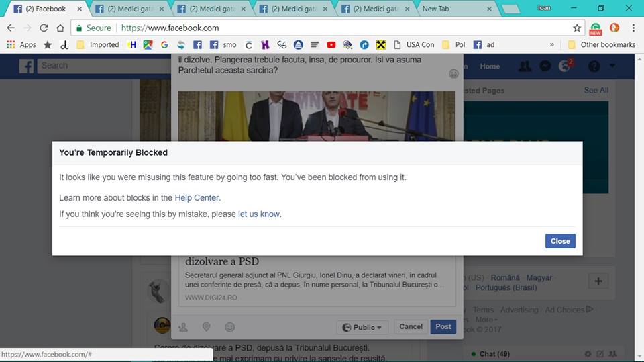Screen dimensions: 644x362
Task: Open the YouTube bookmark icon
Action: coord(331,45)
